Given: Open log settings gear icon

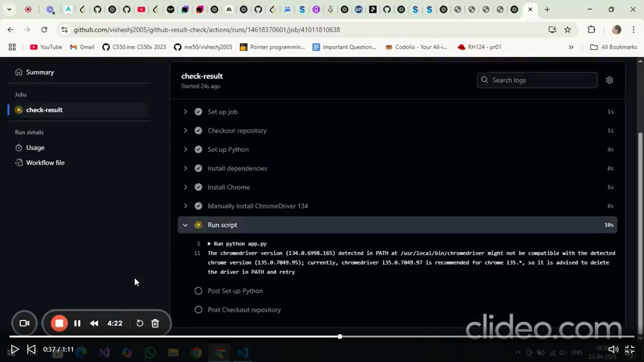Looking at the screenshot, I should (609, 80).
